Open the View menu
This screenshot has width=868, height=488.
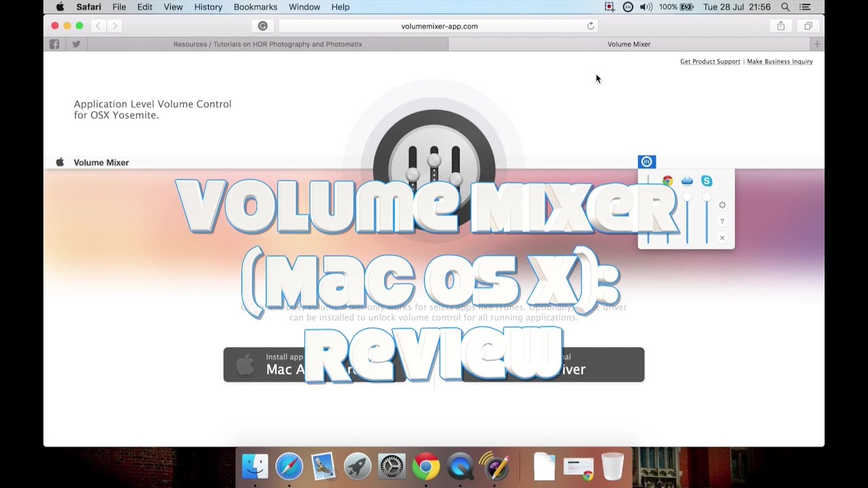click(x=173, y=7)
